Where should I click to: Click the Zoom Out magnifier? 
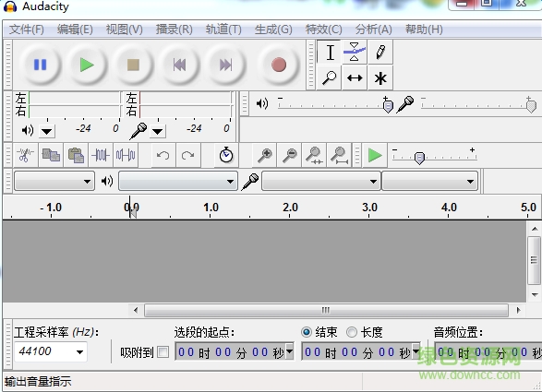click(x=290, y=156)
